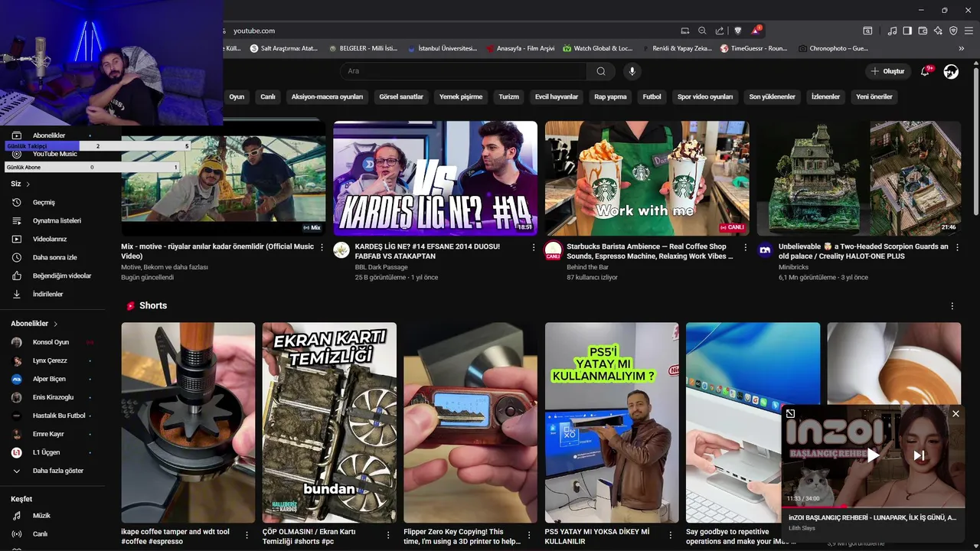980x551 pixels.
Task: Open options menu for Mix - motive video
Action: pos(322,247)
